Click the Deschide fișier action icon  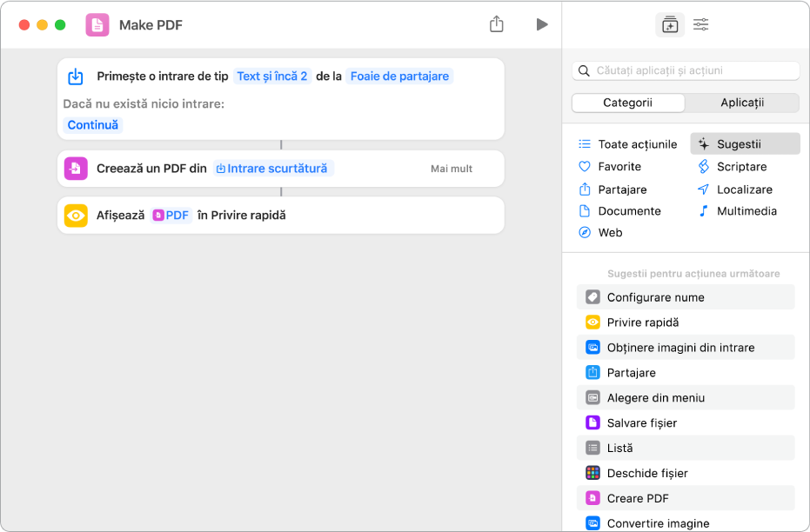(592, 473)
